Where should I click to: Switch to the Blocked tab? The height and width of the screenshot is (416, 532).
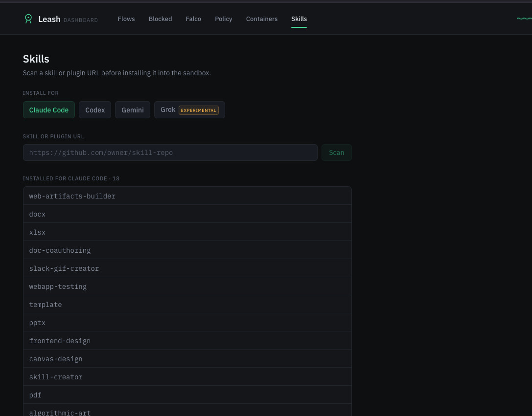(160, 19)
